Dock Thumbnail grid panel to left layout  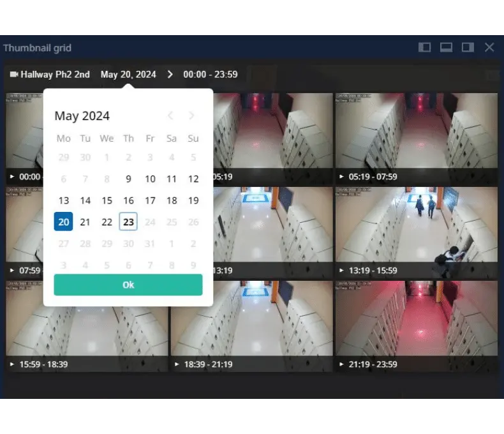coord(424,48)
